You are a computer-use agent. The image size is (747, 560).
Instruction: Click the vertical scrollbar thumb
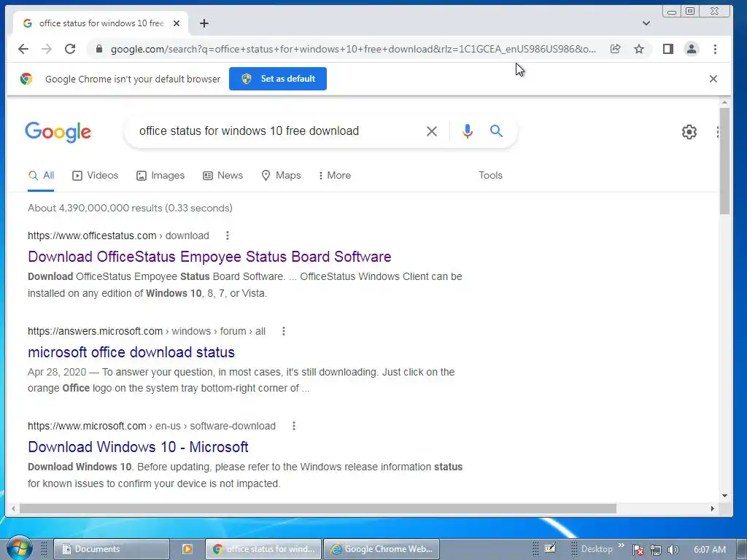724,161
